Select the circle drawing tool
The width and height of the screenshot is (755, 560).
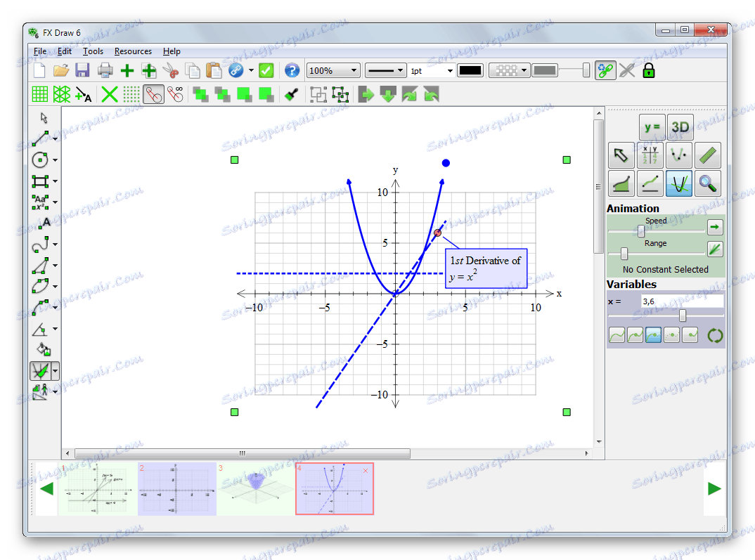(40, 159)
